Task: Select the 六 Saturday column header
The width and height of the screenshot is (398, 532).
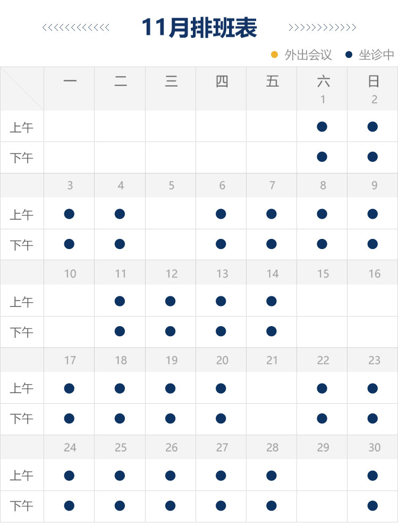Action: (323, 81)
